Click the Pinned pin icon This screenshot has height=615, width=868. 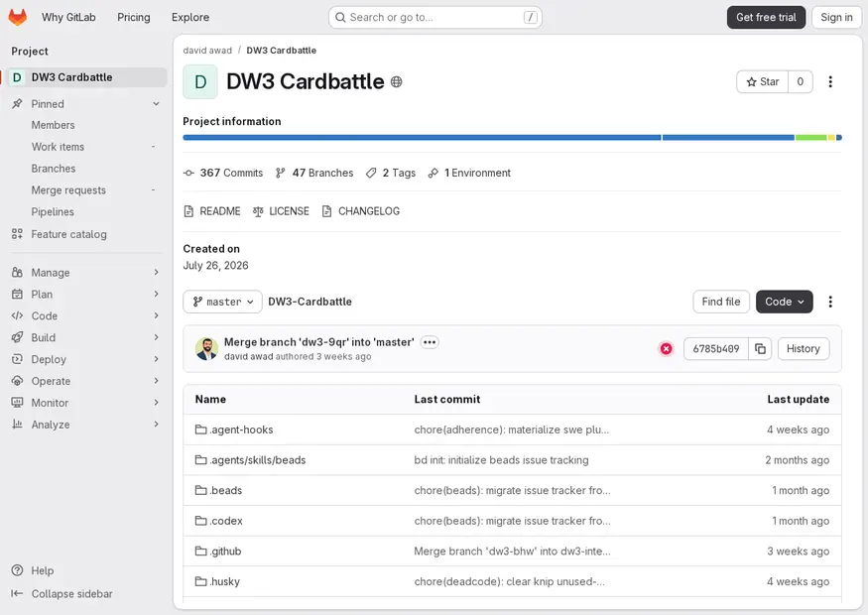point(17,103)
